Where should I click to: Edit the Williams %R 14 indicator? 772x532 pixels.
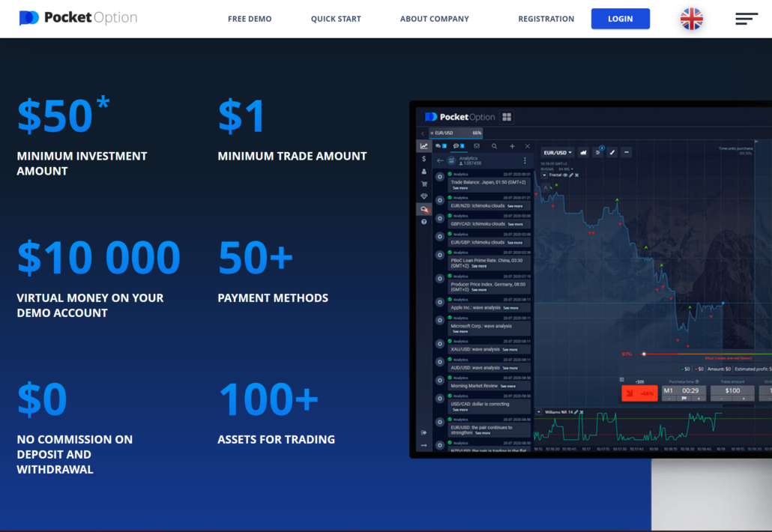(576, 412)
